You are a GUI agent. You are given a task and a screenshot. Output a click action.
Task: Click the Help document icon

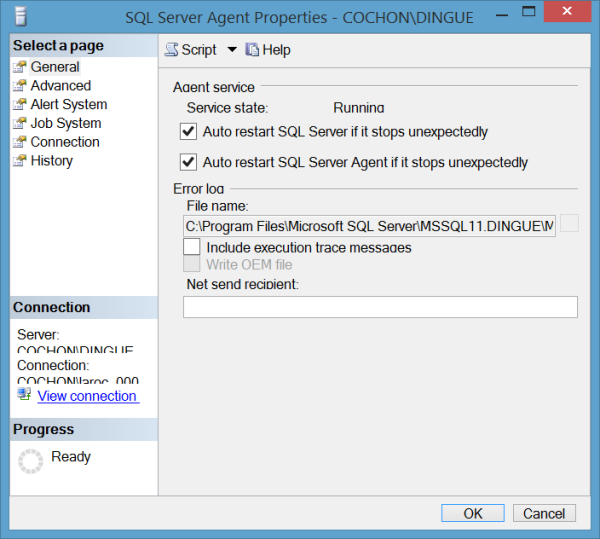coord(252,50)
